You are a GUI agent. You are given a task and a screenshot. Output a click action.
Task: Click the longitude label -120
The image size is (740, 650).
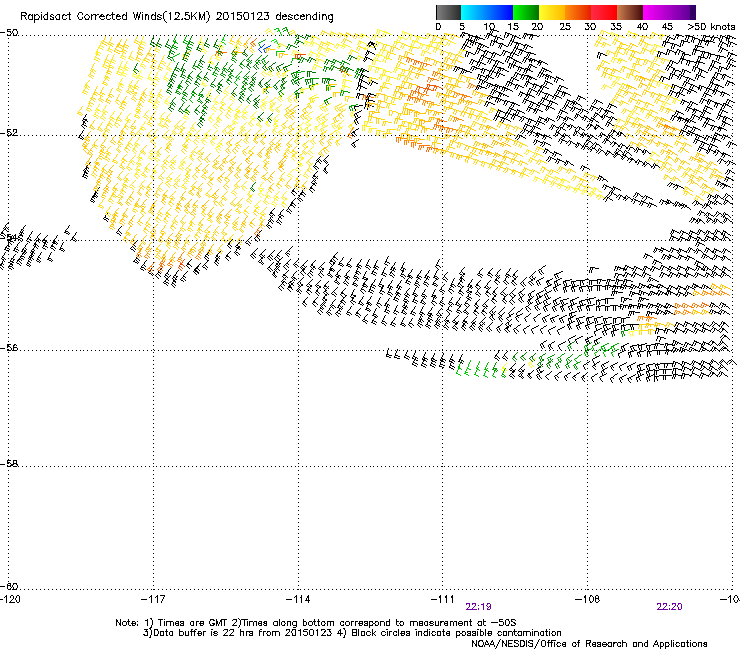click(10, 599)
